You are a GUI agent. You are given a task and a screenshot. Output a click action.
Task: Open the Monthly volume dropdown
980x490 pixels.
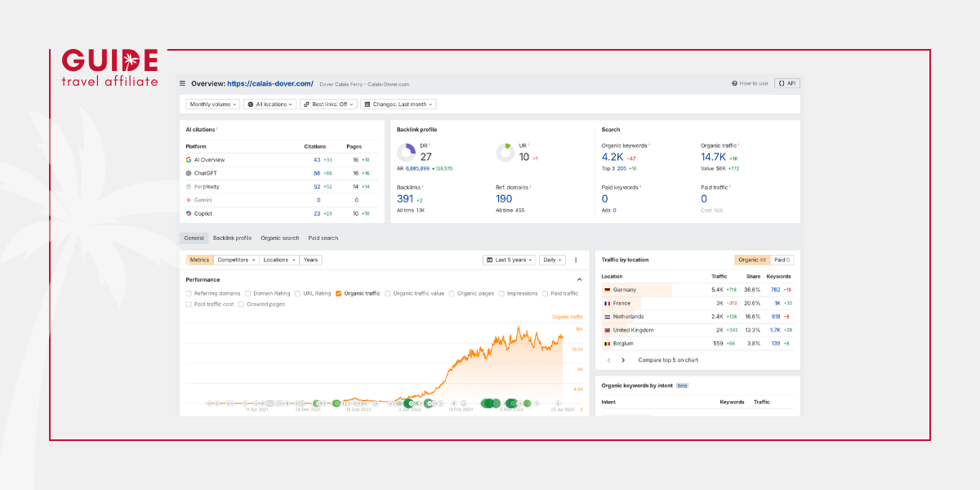click(212, 105)
